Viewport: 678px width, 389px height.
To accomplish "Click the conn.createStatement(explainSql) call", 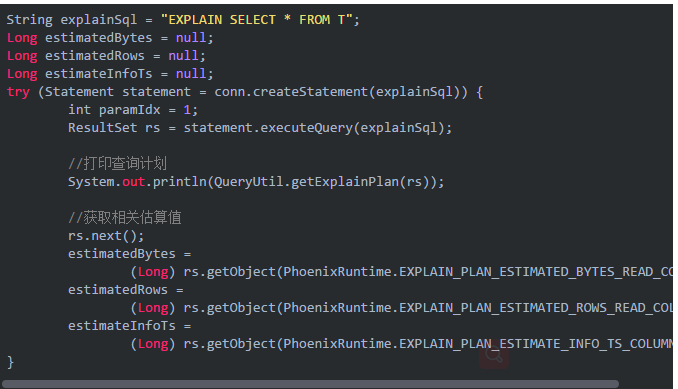I will [341, 92].
